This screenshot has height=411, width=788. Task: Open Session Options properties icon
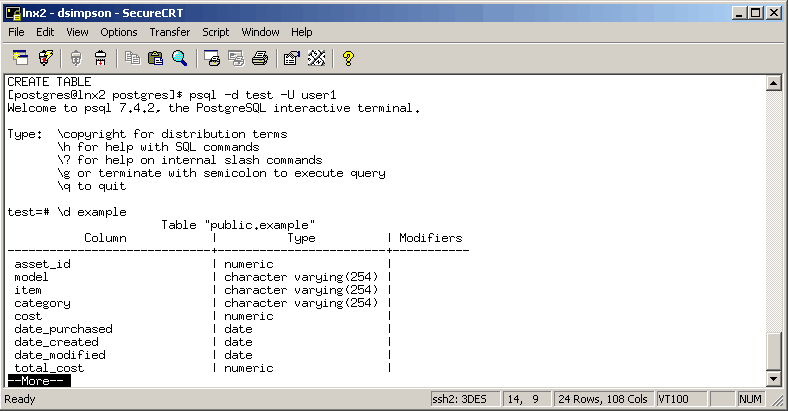point(291,58)
